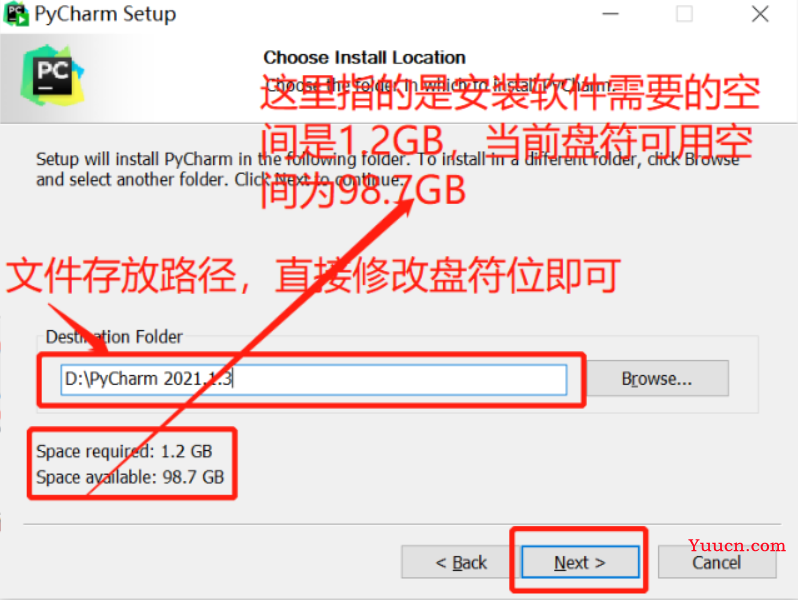Click the PyCharm icon in the title bar

click(x=15, y=14)
